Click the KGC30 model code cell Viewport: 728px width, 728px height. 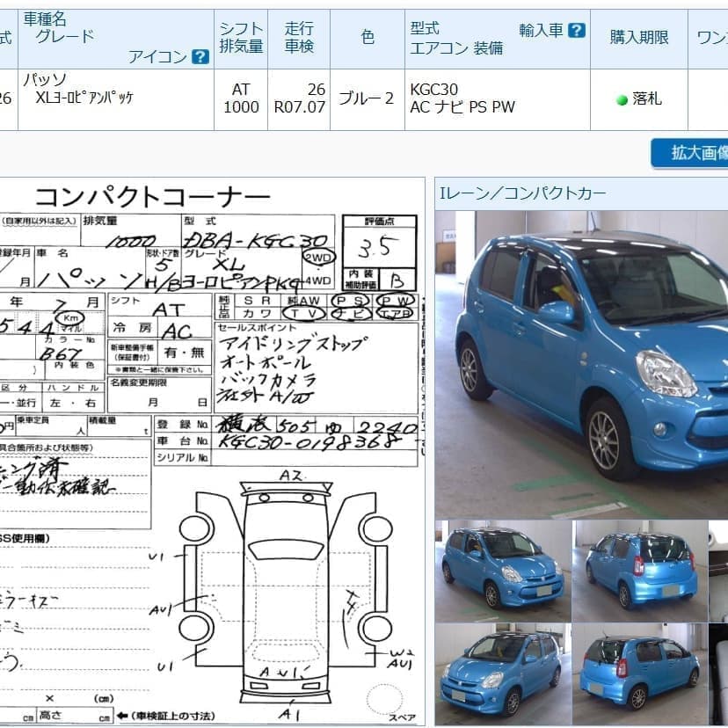pos(434,90)
